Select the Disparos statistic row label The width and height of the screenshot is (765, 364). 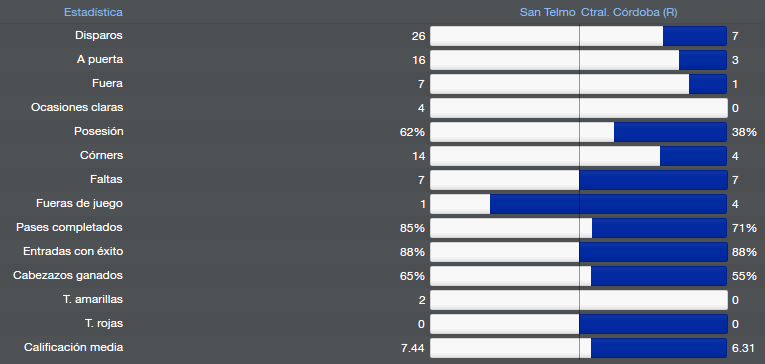[x=99, y=35]
